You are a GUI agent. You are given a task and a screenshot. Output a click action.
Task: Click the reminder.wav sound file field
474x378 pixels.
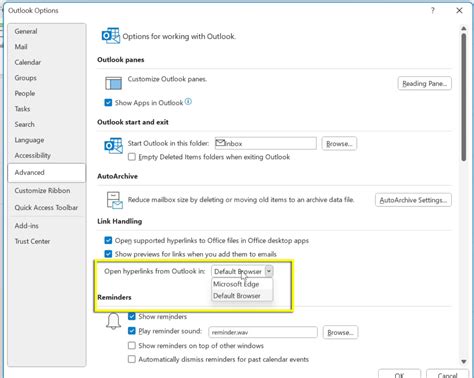point(263,332)
